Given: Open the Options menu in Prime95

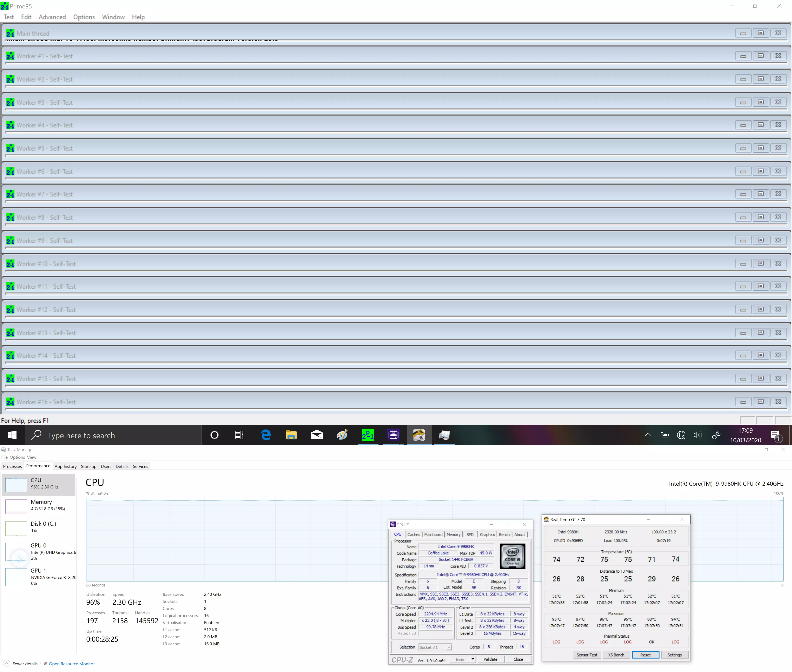Looking at the screenshot, I should (x=84, y=17).
